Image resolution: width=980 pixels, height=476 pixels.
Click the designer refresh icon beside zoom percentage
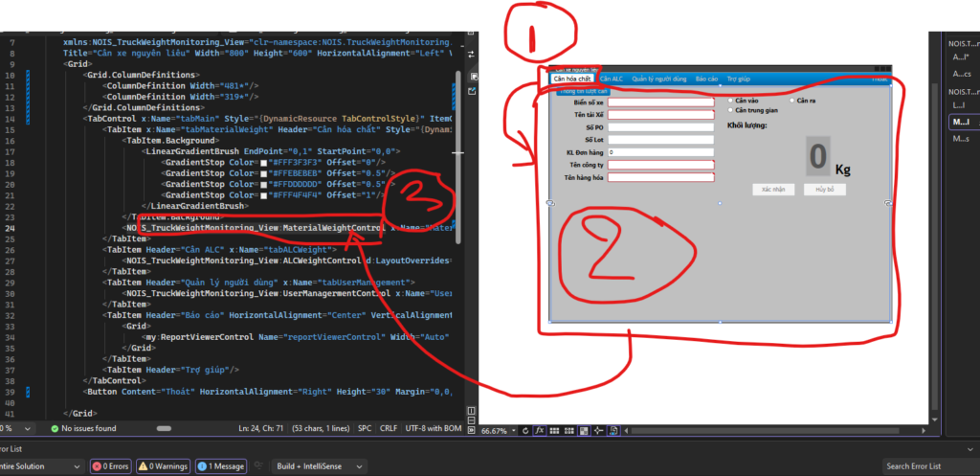click(x=525, y=431)
